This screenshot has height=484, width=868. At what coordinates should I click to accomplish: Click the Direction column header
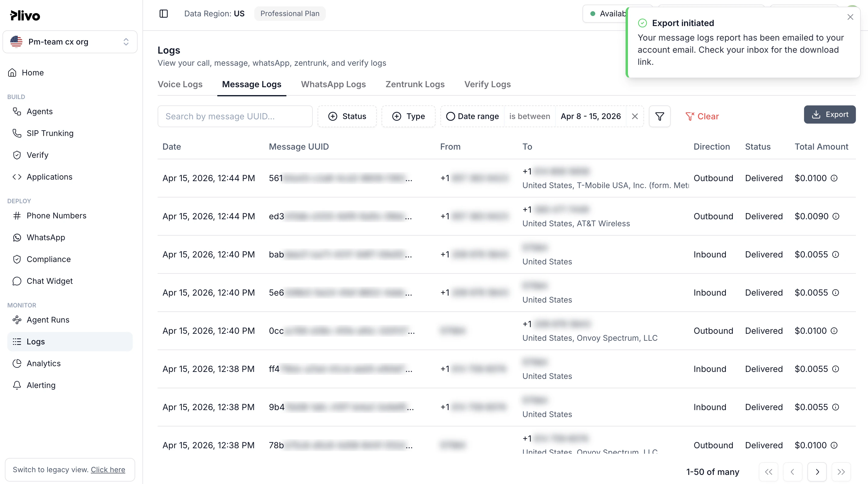tap(712, 147)
